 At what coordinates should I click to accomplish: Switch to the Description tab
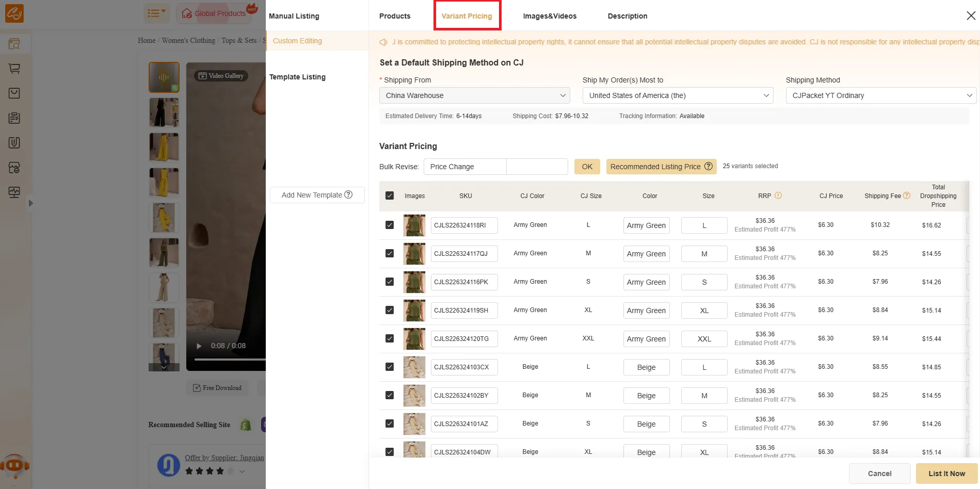[627, 16]
